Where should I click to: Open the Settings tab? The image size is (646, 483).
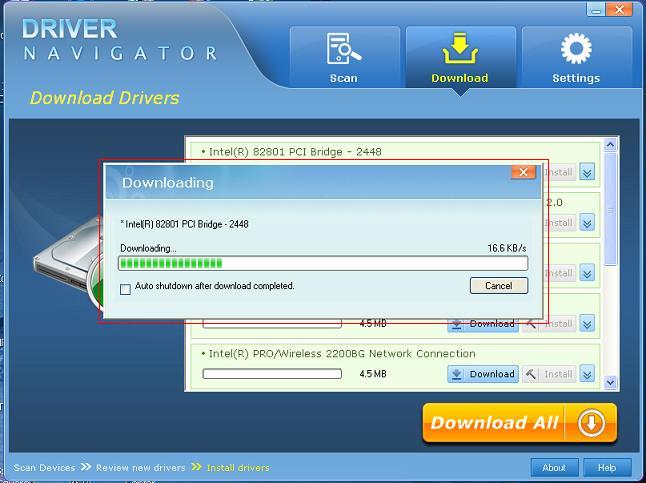pos(577,57)
